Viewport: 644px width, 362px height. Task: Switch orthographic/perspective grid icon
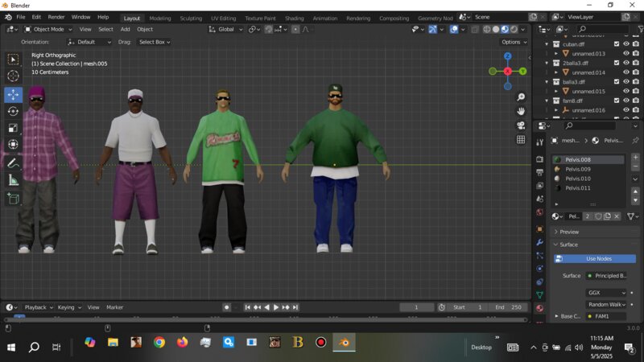pyautogui.click(x=521, y=139)
